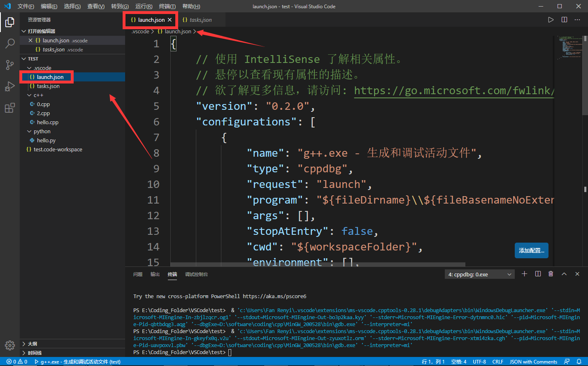Image resolution: width=588 pixels, height=366 pixels.
Task: Maximize the panel with up chevron
Action: [564, 274]
